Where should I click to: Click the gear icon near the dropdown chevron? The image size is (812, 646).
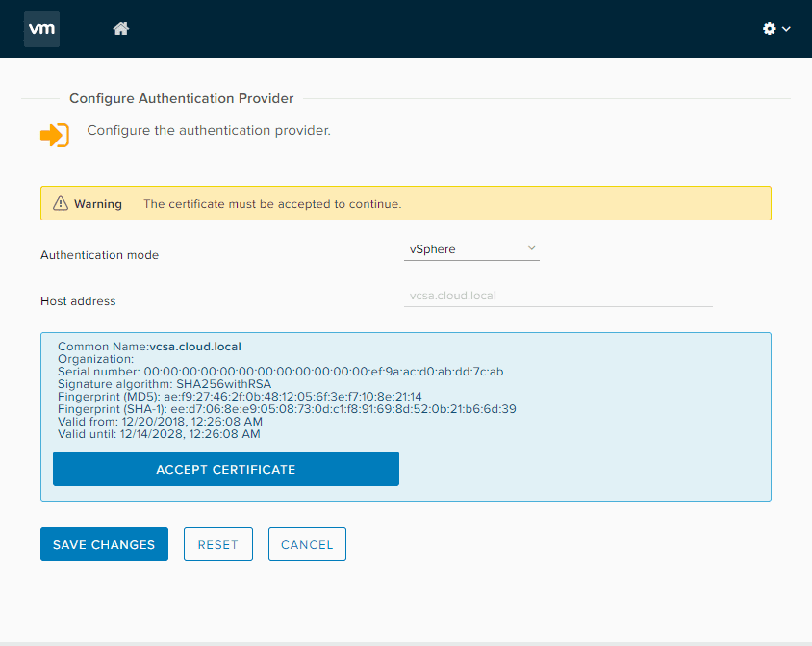pos(769,29)
